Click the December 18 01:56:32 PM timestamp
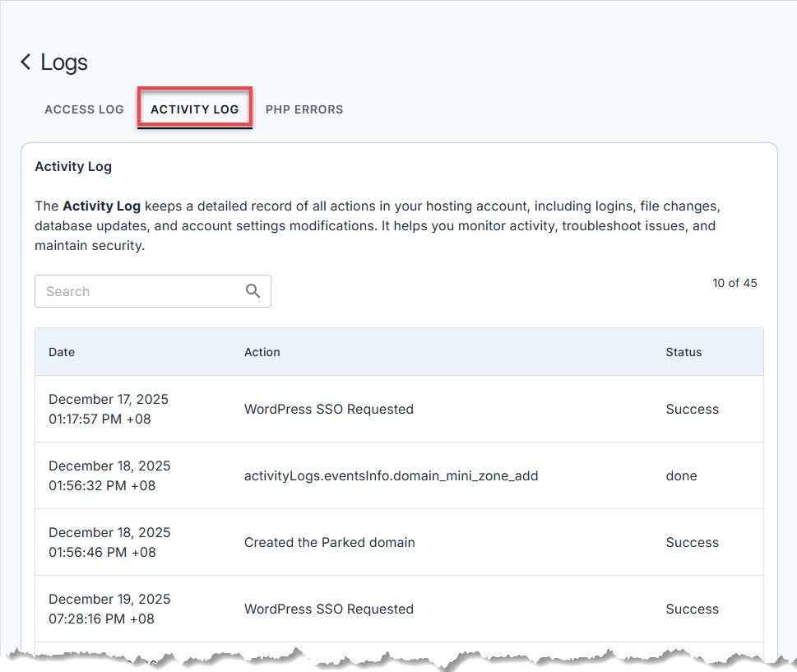Viewport: 797px width, 672px height. [100, 485]
